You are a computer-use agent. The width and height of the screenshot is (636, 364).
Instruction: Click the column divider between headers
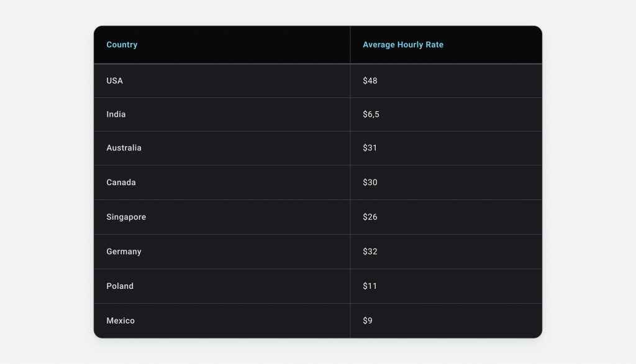[x=350, y=45]
